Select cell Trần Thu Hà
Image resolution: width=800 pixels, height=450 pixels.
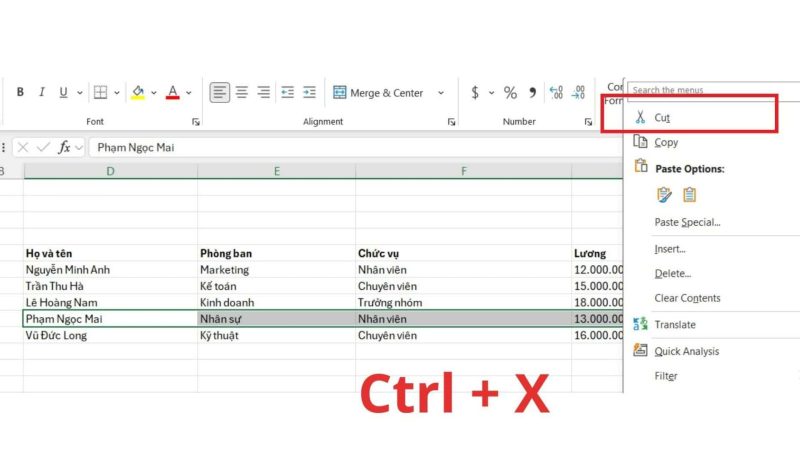point(111,286)
